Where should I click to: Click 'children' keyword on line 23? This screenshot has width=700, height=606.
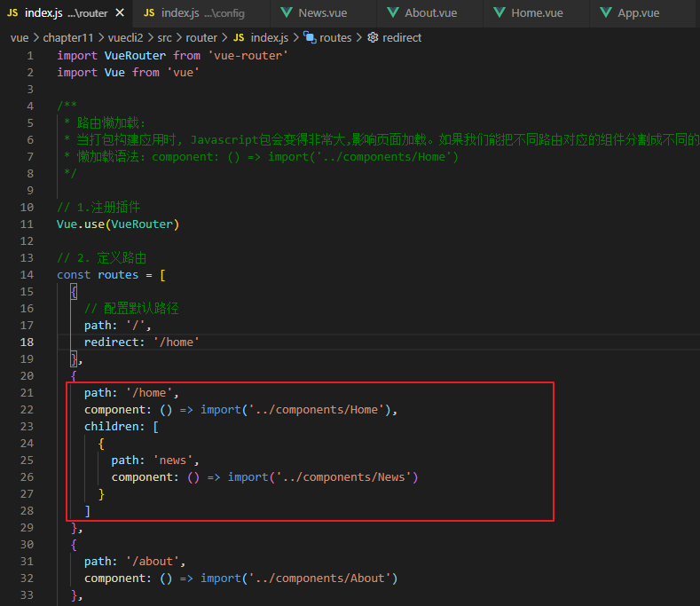(x=111, y=427)
